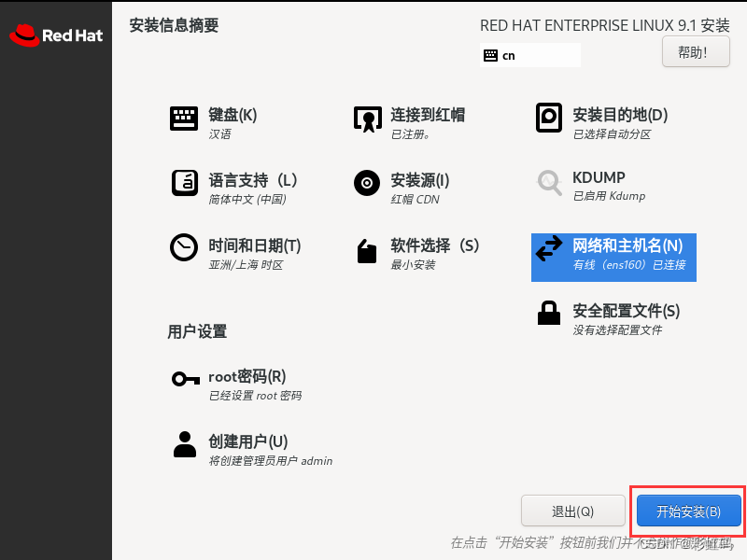Click the keyboard layout indicator icon
The width and height of the screenshot is (747, 560).
490,56
